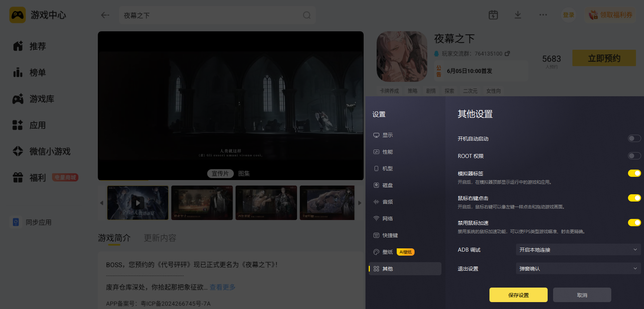
Task: Expand the ADB 调试 dropdown
Action: [578, 249]
